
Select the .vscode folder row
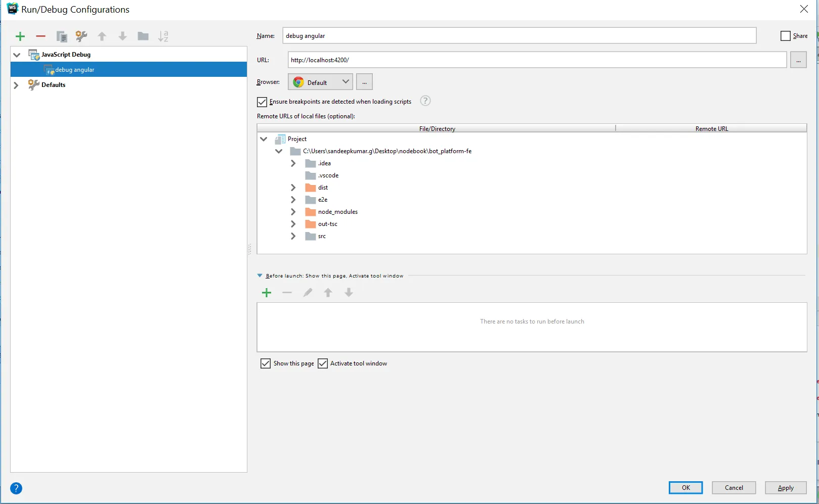point(532,175)
